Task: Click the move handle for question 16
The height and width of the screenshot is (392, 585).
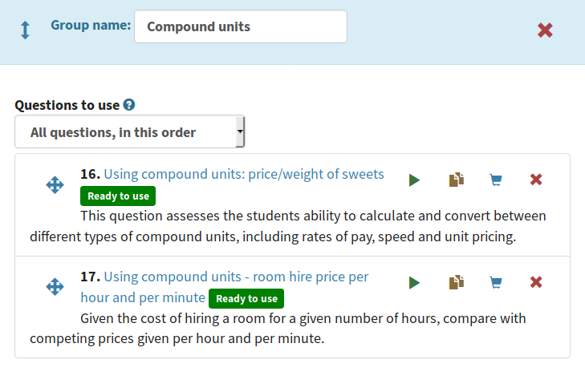Action: click(x=55, y=185)
